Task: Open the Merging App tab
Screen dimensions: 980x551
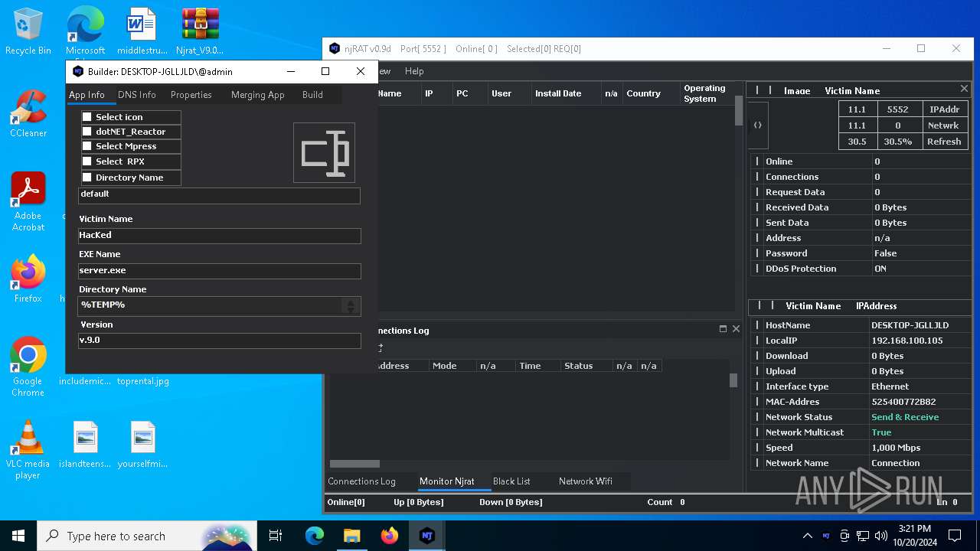Action: pos(258,95)
